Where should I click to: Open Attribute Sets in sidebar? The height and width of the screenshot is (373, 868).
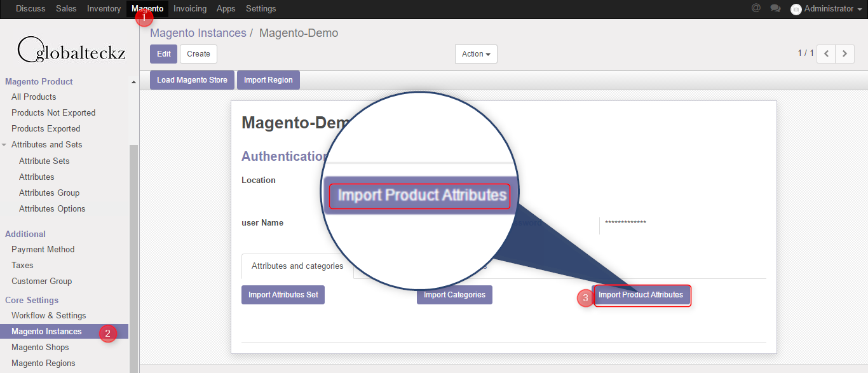click(x=44, y=161)
